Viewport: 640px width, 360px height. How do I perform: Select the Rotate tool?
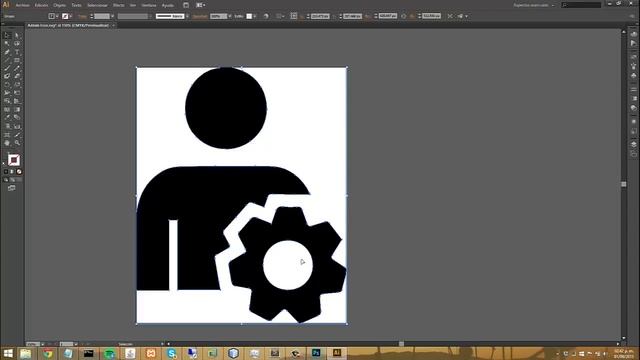(7, 85)
